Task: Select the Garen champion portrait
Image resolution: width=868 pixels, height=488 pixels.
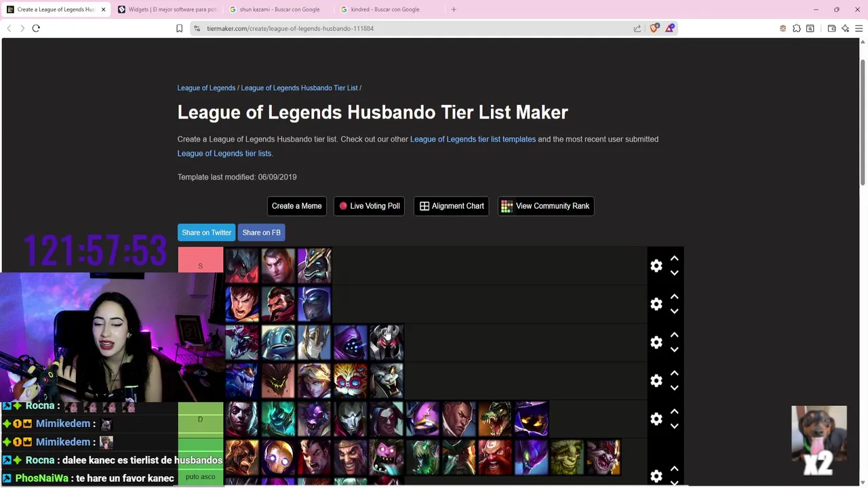Action: [x=242, y=304]
